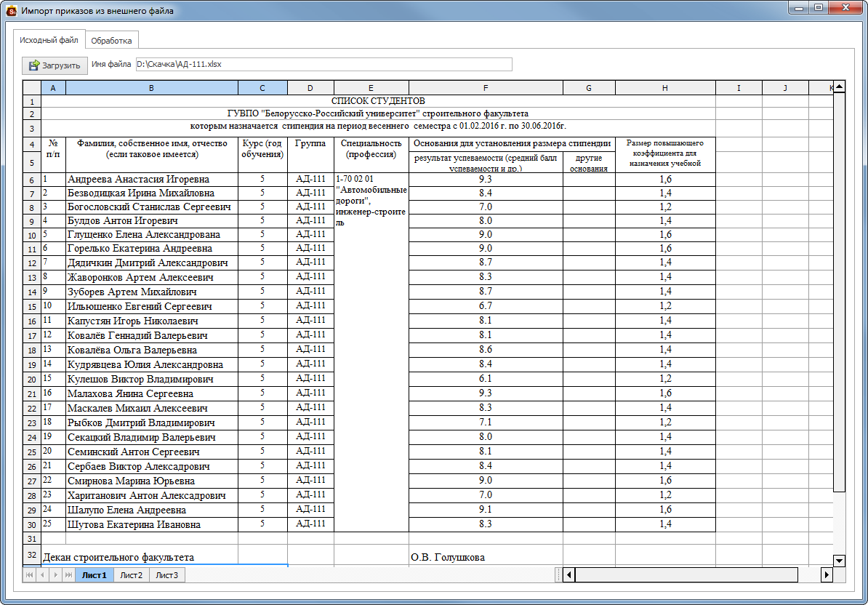Screen dimensions: 868x605
Task: Select column D header
Action: click(310, 87)
